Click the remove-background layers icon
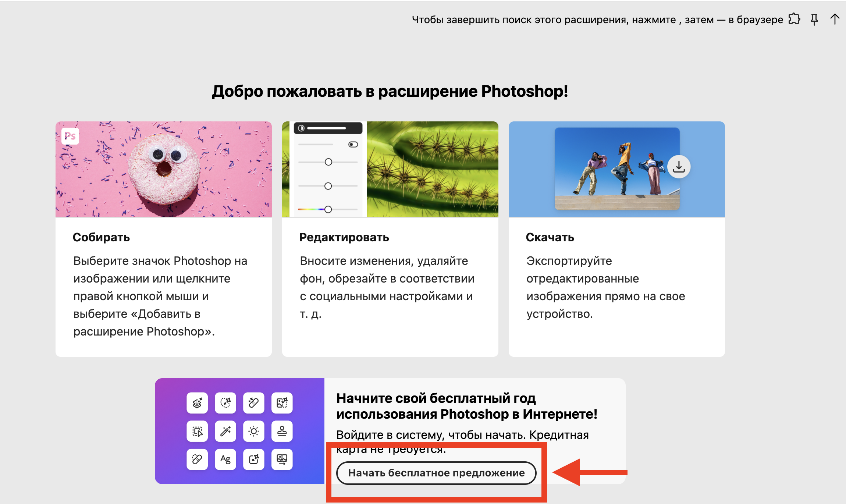The image size is (846, 504). pos(197,403)
